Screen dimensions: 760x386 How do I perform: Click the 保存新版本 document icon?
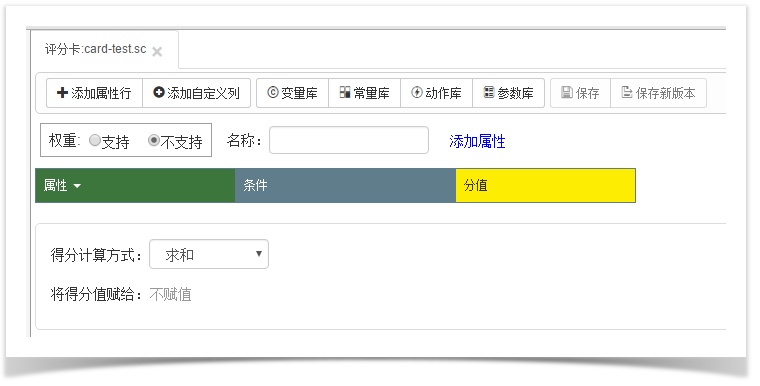point(627,92)
